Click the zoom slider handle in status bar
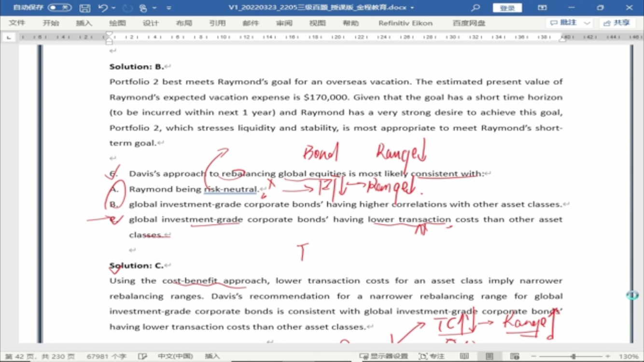The height and width of the screenshot is (362, 644). tap(574, 356)
